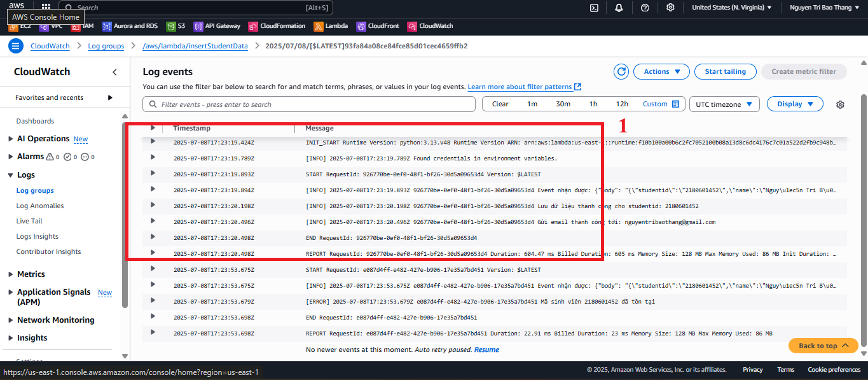Viewport: 868px width, 380px height.
Task: Click the Resume auto retry link
Action: [486, 349]
